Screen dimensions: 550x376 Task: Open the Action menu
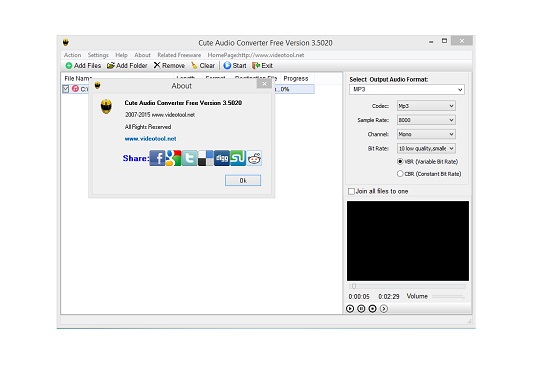pos(72,55)
